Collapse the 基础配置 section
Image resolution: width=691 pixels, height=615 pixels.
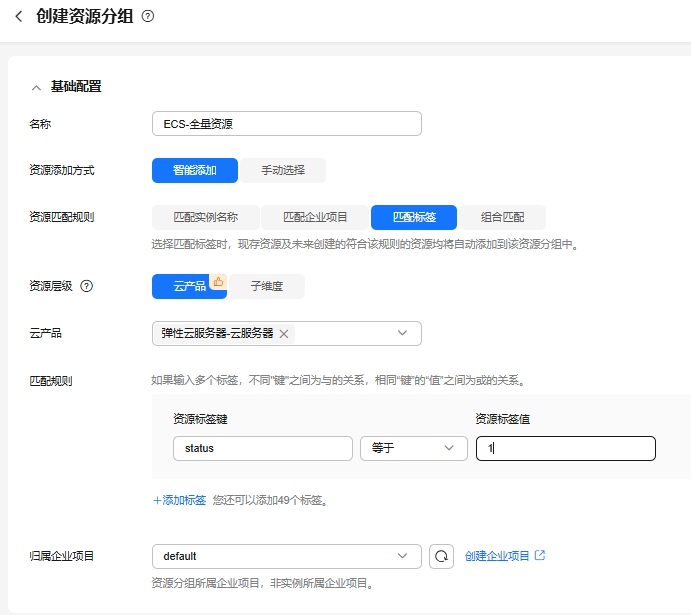pos(37,87)
